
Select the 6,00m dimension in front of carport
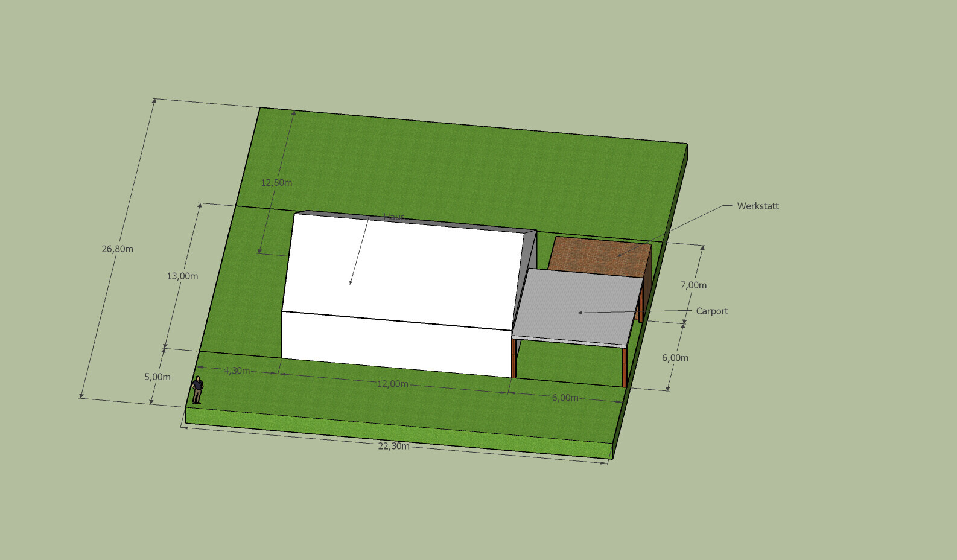click(565, 398)
